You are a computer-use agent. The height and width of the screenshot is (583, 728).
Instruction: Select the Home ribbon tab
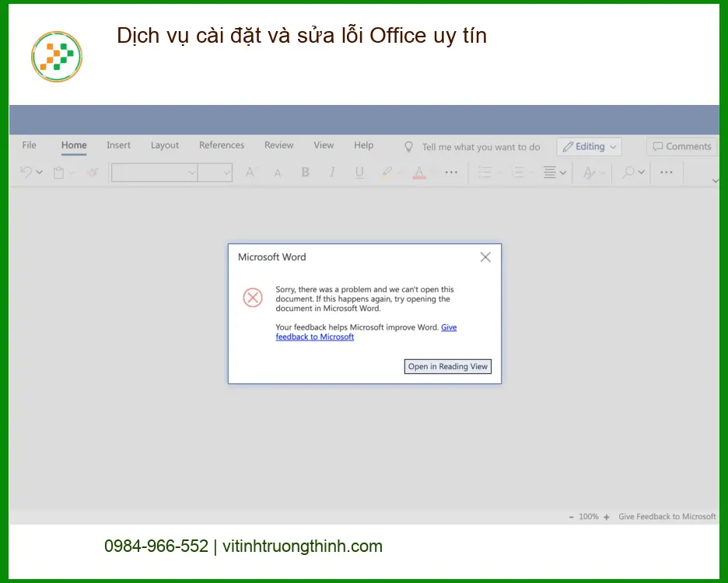(x=74, y=145)
